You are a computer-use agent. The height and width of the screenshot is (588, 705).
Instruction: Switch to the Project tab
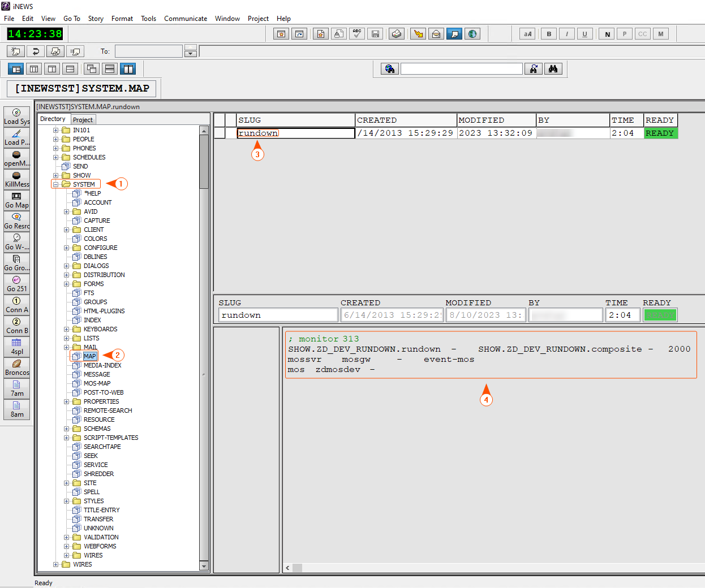click(83, 120)
